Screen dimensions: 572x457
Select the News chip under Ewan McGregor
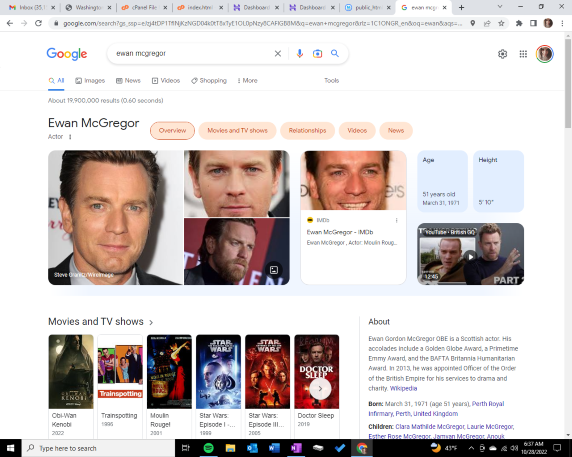(x=396, y=131)
